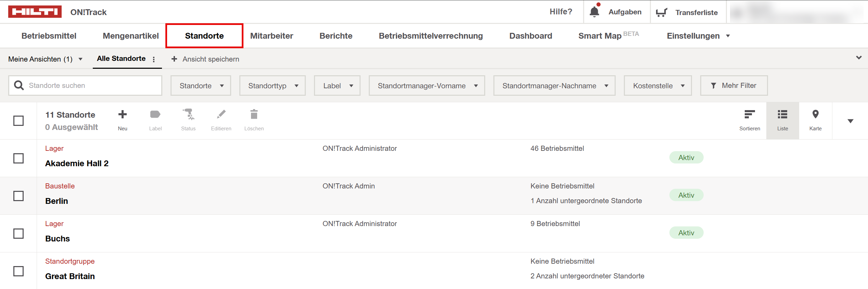Select the Berlin row checkbox
The image size is (868, 289).
pos(18,196)
